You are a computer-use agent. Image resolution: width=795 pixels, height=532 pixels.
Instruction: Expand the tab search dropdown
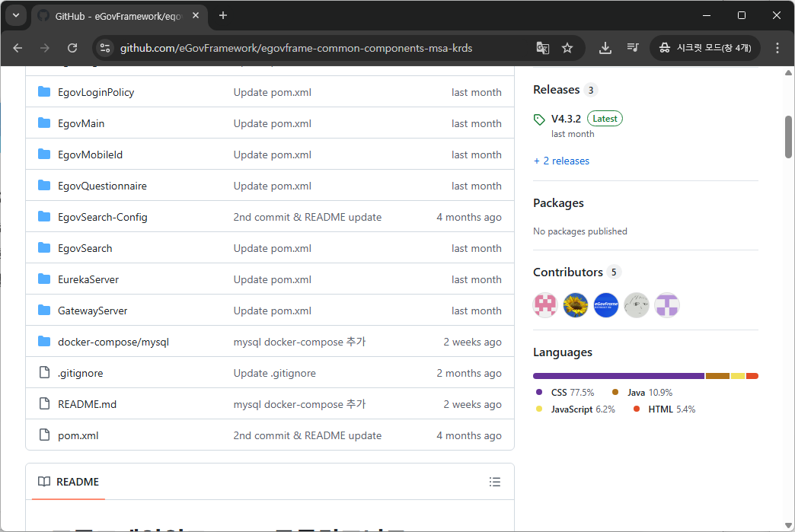(16, 16)
